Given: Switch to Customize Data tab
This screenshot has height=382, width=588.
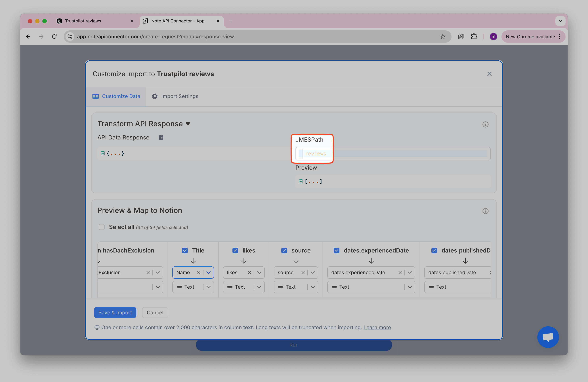Looking at the screenshot, I should click(x=116, y=96).
